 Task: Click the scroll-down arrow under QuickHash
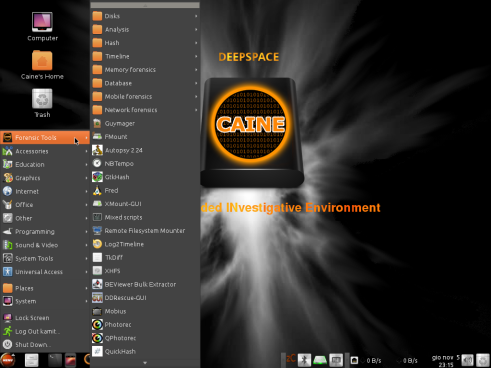tap(145, 363)
